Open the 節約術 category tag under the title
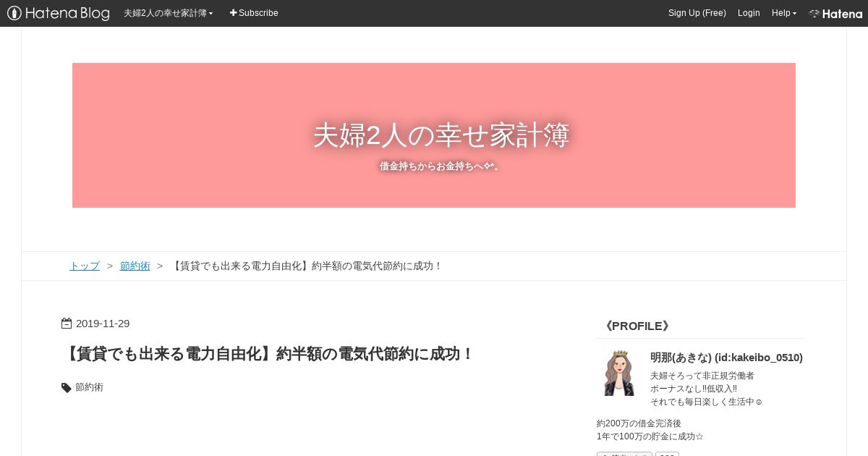The width and height of the screenshot is (868, 456). click(90, 387)
